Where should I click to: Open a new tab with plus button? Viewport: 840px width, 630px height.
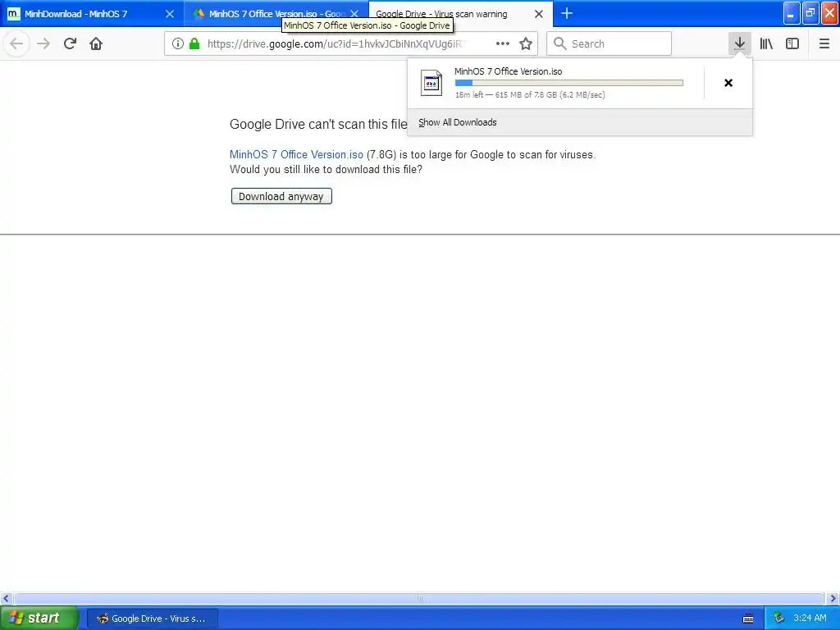point(567,13)
